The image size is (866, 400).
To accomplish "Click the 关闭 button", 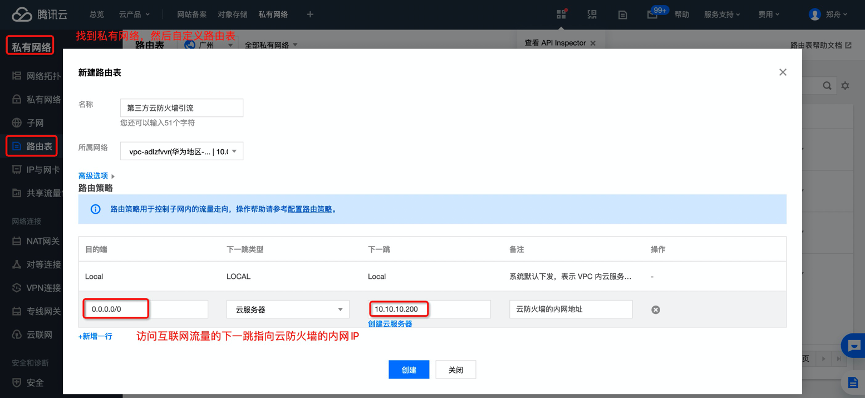I will (x=456, y=369).
